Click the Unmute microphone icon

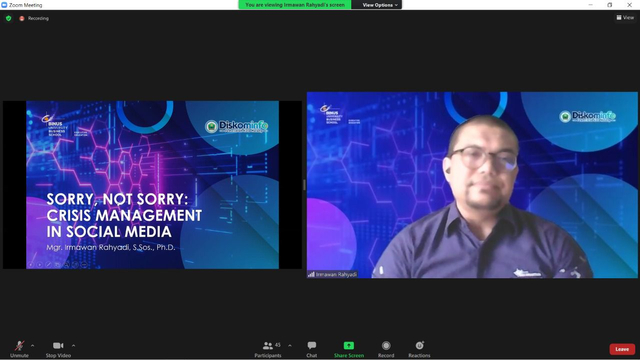(19, 346)
